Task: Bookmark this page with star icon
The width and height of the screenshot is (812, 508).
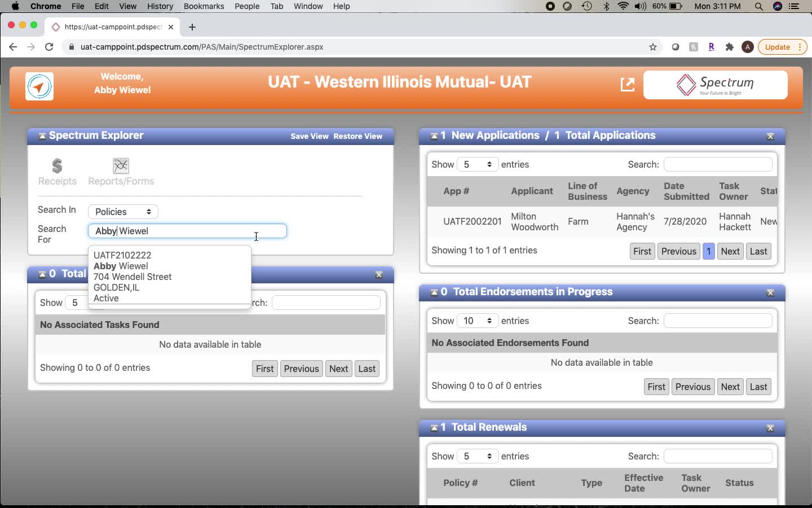Action: pyautogui.click(x=653, y=47)
